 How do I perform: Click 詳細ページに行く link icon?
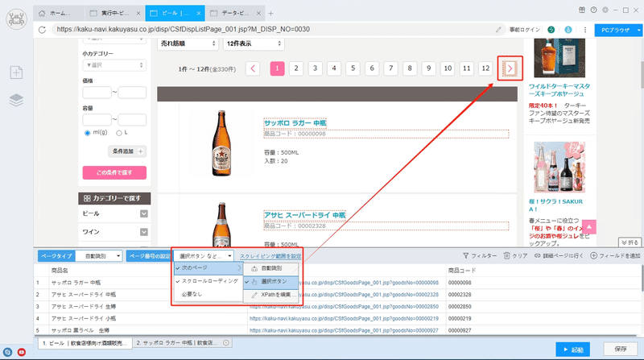coord(537,255)
